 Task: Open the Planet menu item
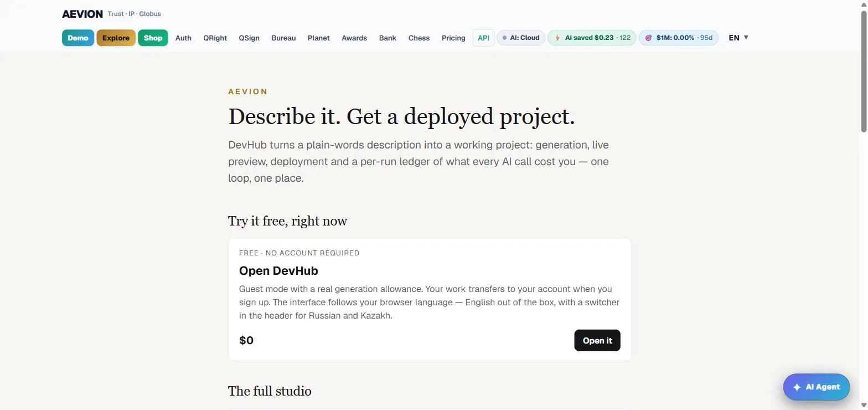(319, 38)
